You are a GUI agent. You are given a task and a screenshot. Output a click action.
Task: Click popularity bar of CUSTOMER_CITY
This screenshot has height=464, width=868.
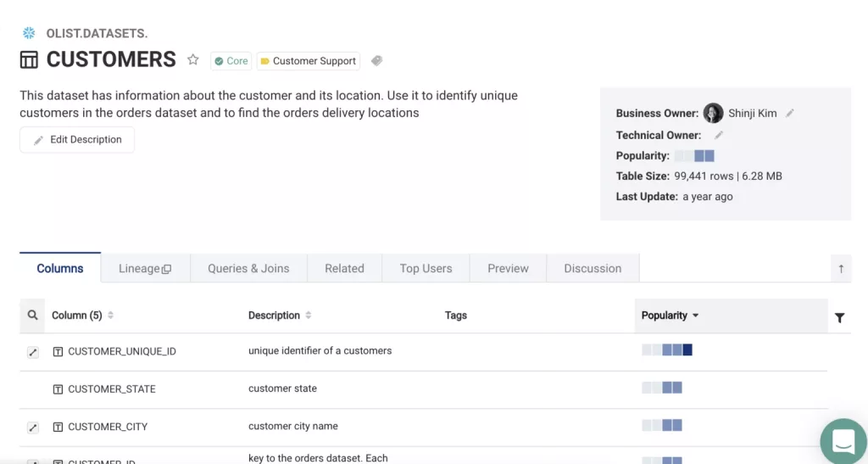pyautogui.click(x=662, y=425)
